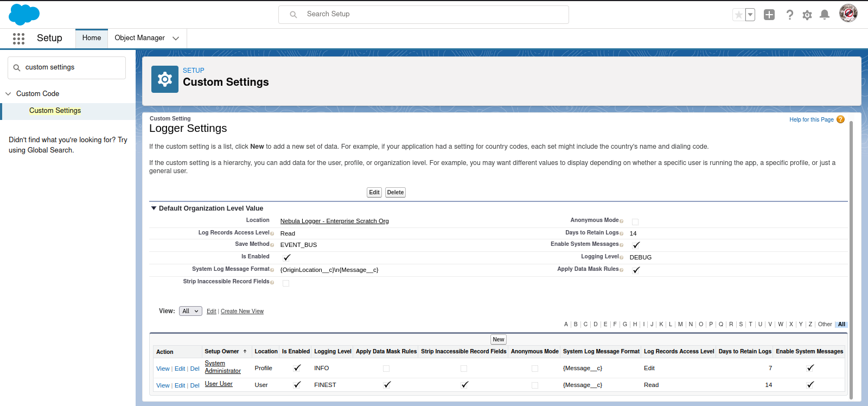Image resolution: width=868 pixels, height=406 pixels.
Task: Open the user profile avatar
Action: 848,13
